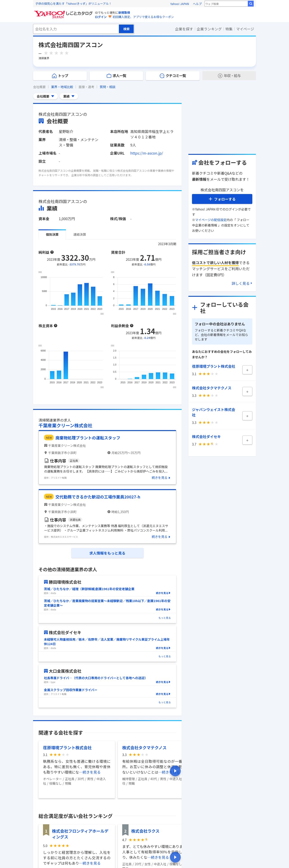
Task: Open 業界・地域比較 link
Action: tap(62, 87)
